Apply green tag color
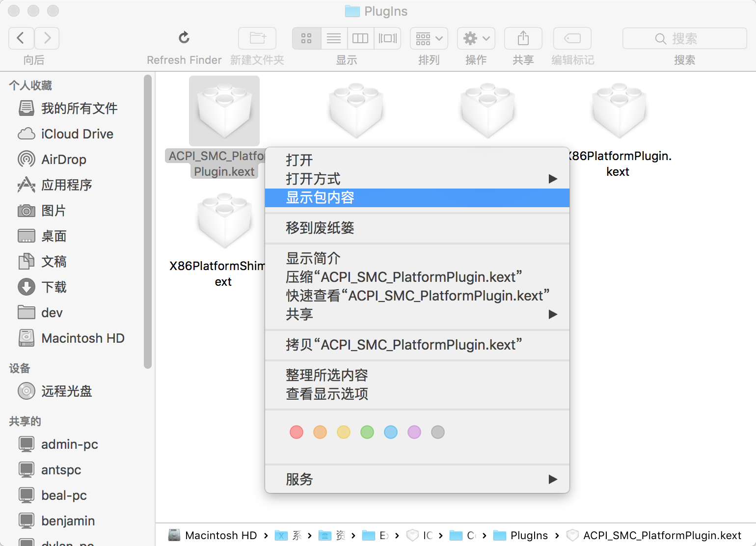Screen dimensions: 756x546 click(367, 432)
